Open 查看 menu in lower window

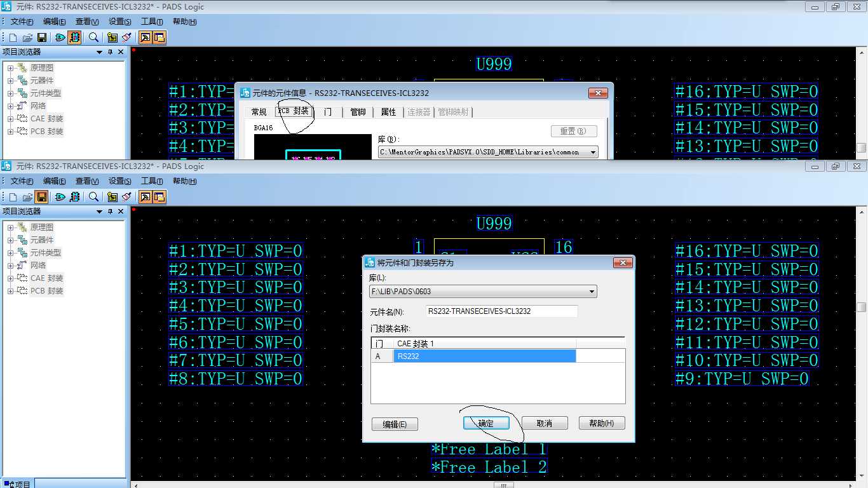(87, 181)
